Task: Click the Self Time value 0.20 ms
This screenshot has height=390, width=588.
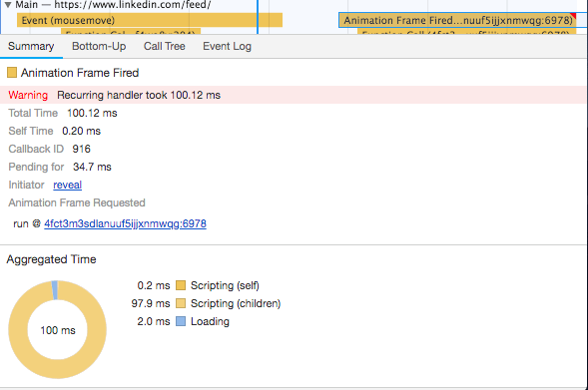Action: coord(82,131)
